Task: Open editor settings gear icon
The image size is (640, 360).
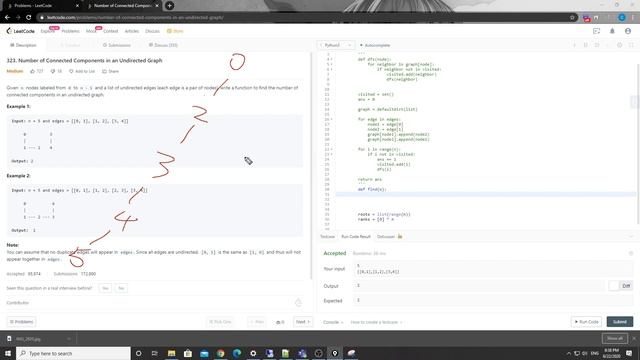Action: point(620,45)
